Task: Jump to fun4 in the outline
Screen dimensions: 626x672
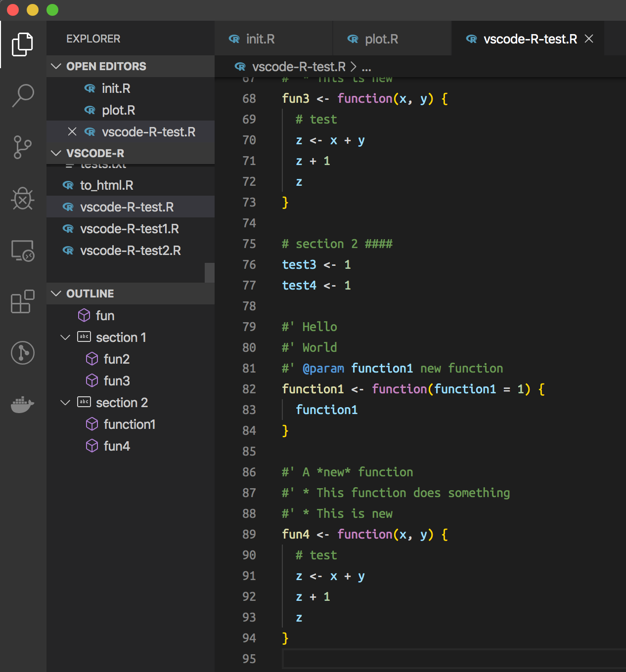Action: click(x=131, y=446)
